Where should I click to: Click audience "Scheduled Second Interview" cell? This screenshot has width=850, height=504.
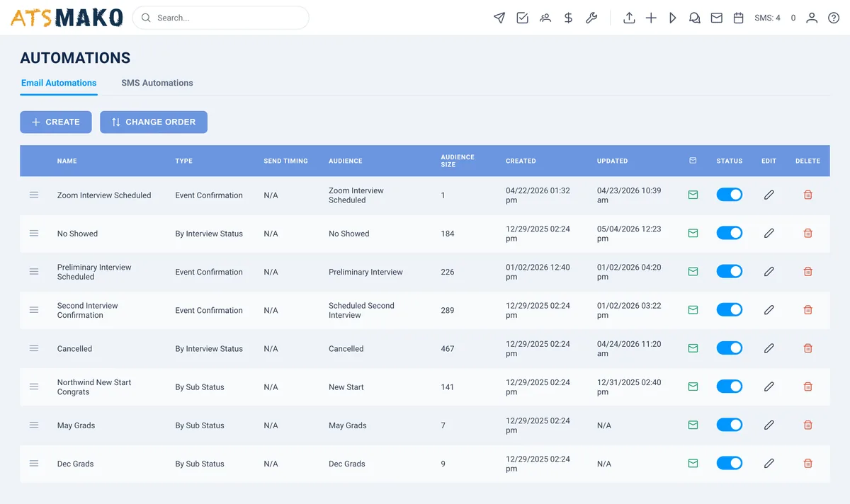(x=361, y=310)
